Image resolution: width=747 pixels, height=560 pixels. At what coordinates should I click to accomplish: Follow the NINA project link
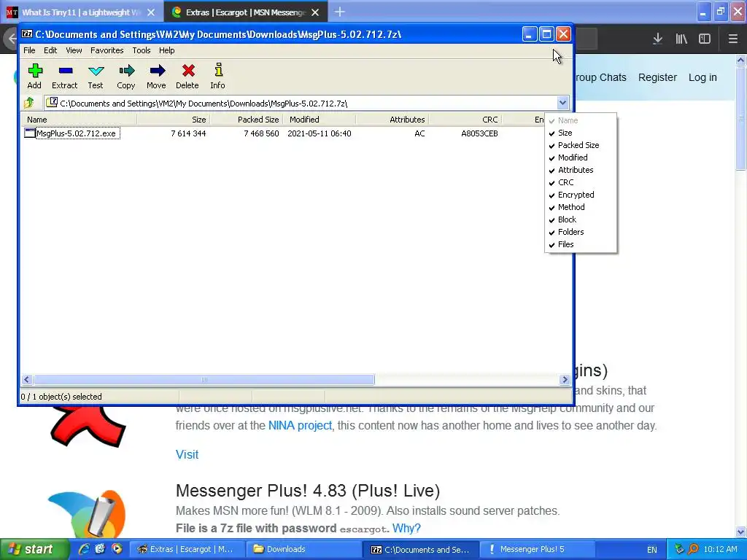[300, 425]
